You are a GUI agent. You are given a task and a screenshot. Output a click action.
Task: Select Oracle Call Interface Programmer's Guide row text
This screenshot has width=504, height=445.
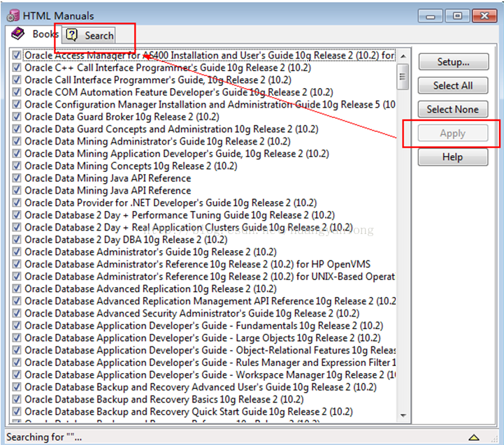point(158,80)
